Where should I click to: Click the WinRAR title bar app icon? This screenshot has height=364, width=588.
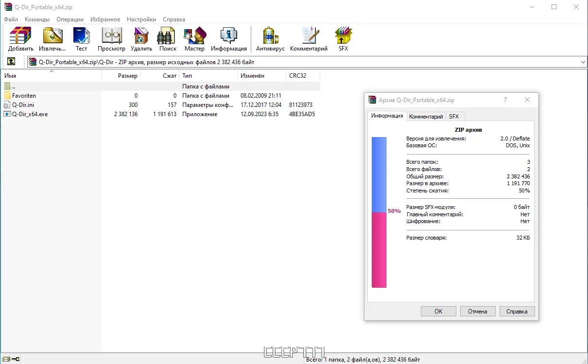point(8,7)
